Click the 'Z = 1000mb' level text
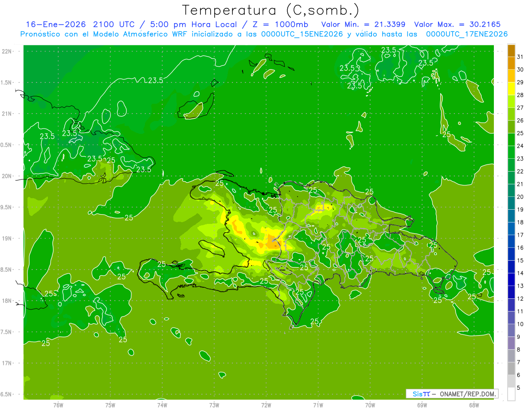 281,24
